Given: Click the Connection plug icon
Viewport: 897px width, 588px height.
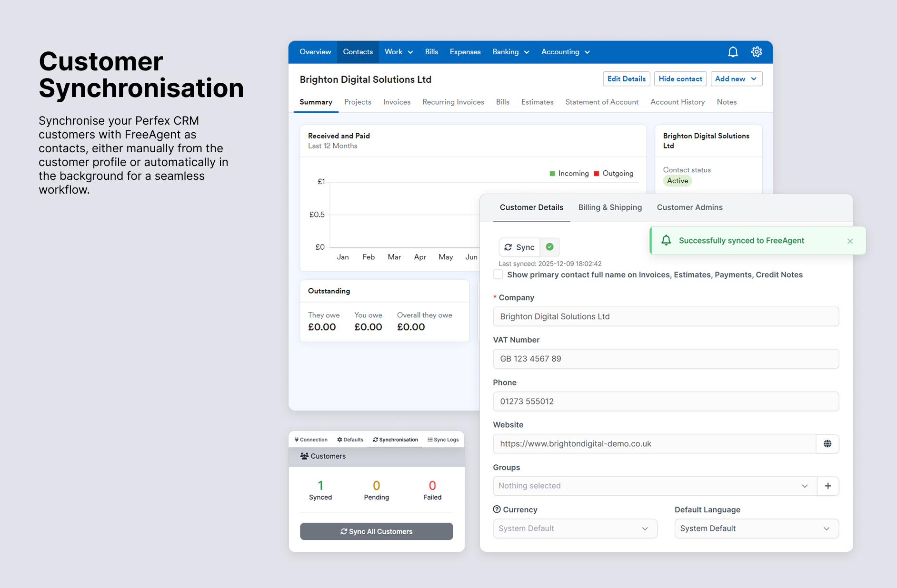Looking at the screenshot, I should (x=297, y=439).
